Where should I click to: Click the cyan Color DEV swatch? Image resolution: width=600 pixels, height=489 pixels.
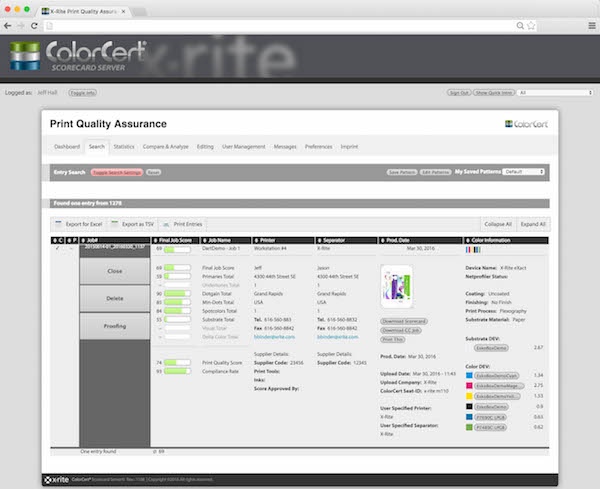click(x=469, y=375)
